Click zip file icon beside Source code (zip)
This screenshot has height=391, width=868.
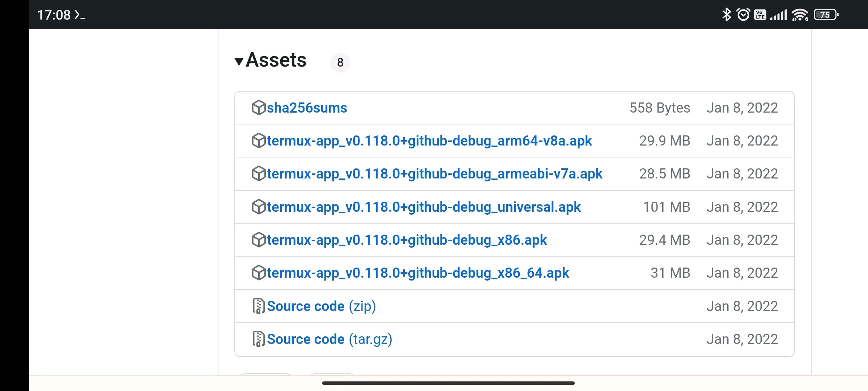coord(259,306)
